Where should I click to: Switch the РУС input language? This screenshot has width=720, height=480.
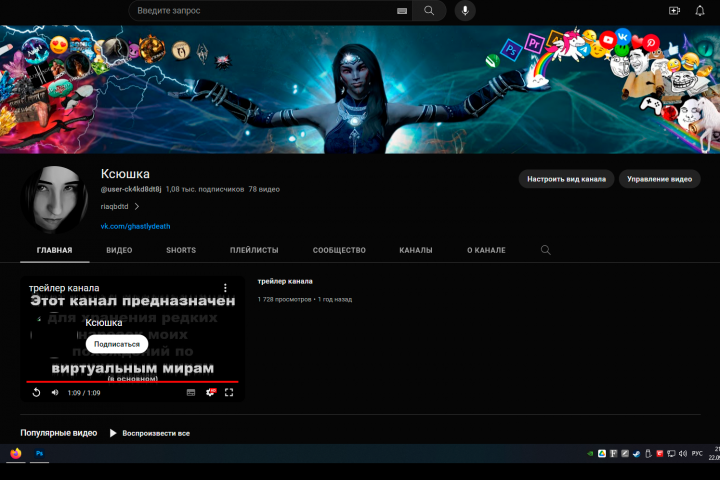tap(697, 454)
